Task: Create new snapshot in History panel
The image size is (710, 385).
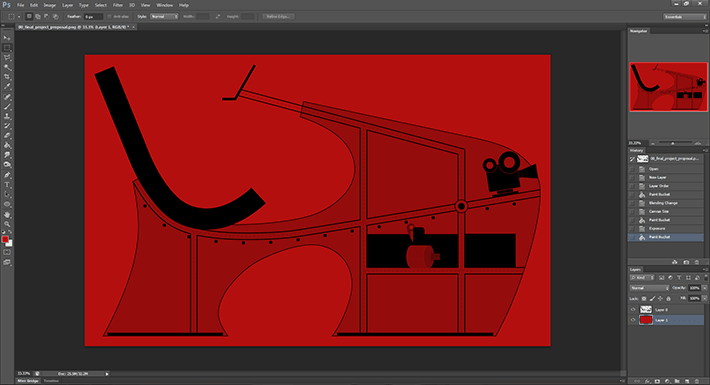Action: click(686, 262)
